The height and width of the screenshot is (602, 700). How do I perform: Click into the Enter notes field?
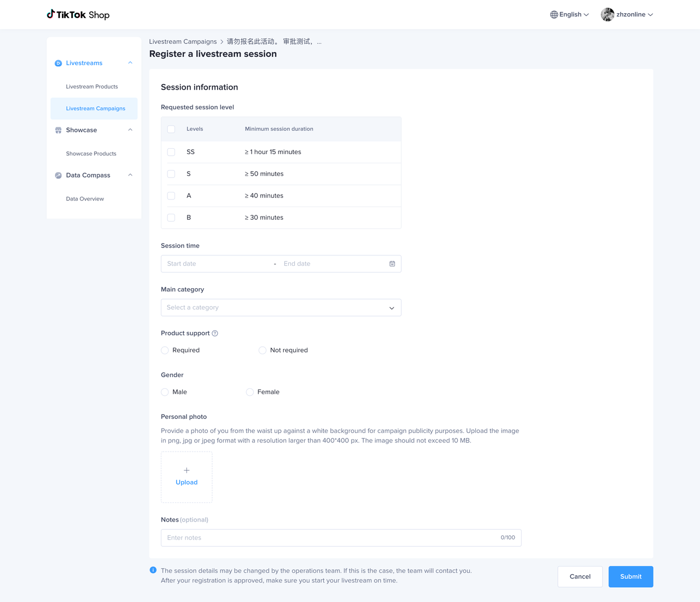(328, 537)
